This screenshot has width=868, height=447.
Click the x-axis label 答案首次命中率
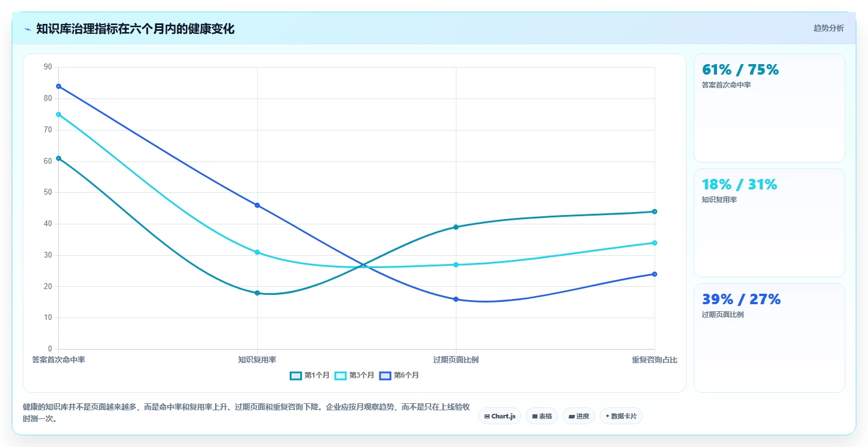tap(58, 360)
